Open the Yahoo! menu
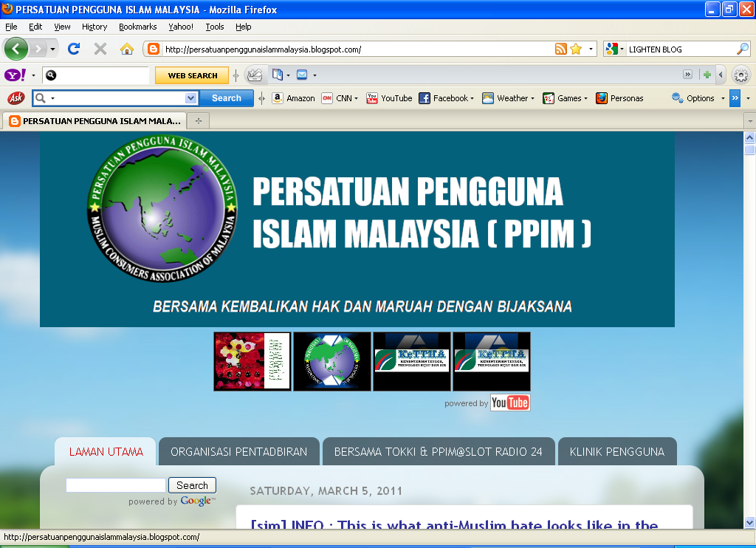Viewport: 756px width, 548px height. (x=181, y=27)
